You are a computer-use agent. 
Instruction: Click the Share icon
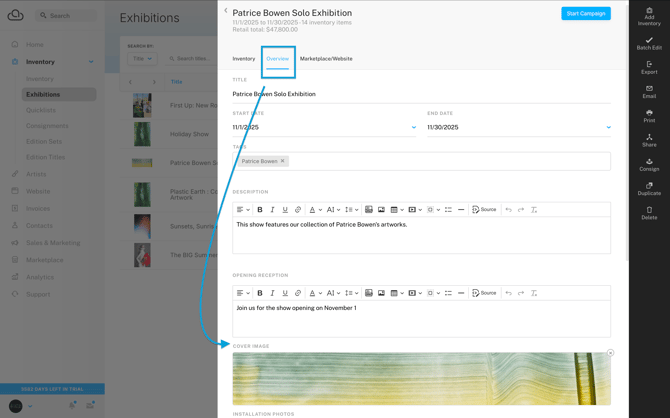(x=649, y=137)
